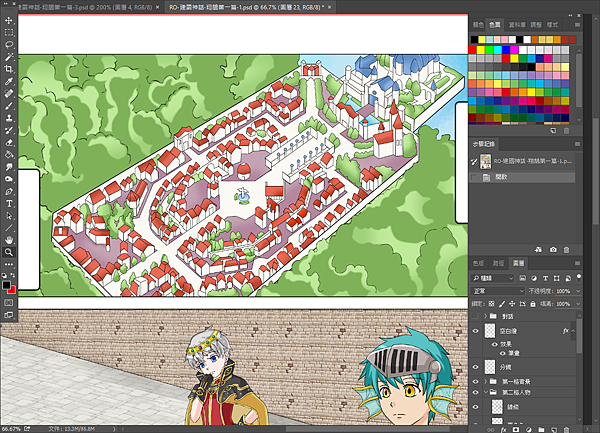The width and height of the screenshot is (600, 433).
Task: Expand the 對話 layer group
Action: 485,316
